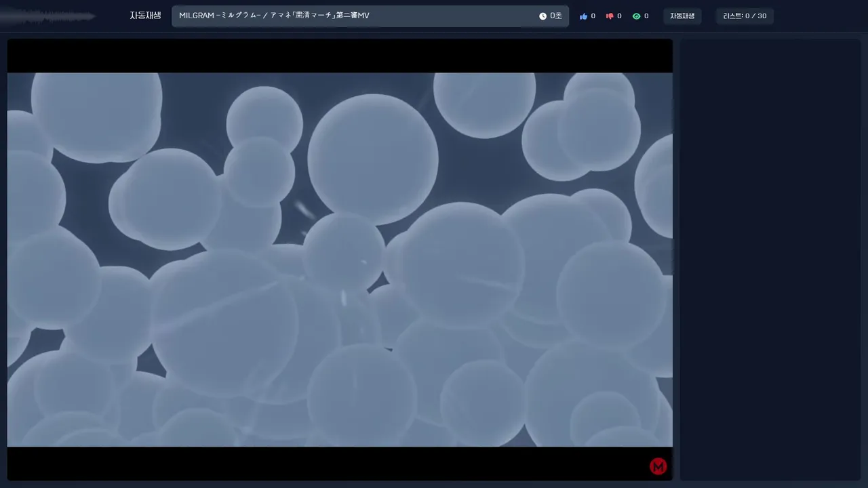Click the MILGRAM video title field
This screenshot has height=488, width=868.
coord(370,16)
